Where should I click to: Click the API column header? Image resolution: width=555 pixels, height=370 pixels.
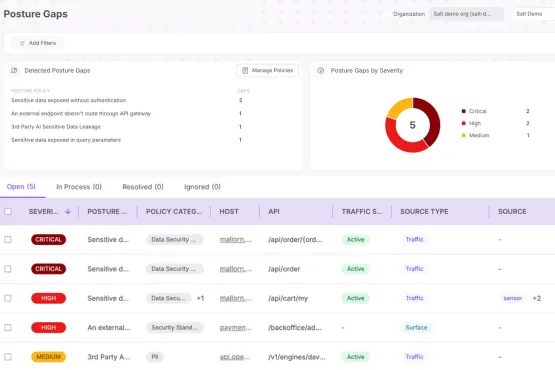(x=274, y=211)
